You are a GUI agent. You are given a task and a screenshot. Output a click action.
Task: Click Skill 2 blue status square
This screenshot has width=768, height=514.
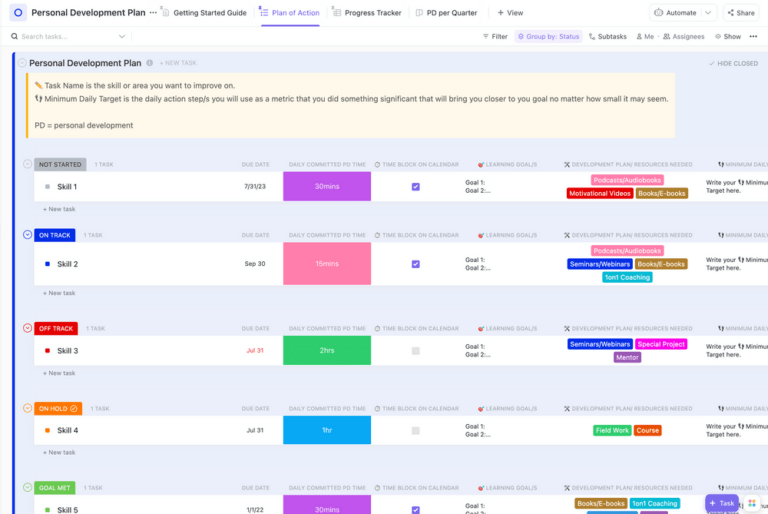coord(48,264)
